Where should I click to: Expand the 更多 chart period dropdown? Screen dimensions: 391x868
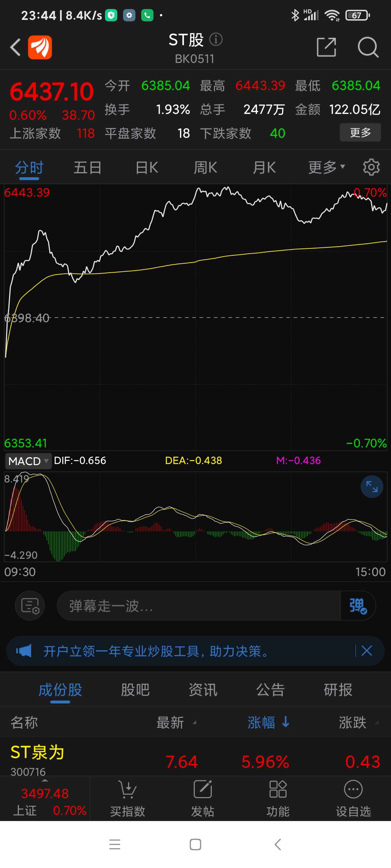327,167
